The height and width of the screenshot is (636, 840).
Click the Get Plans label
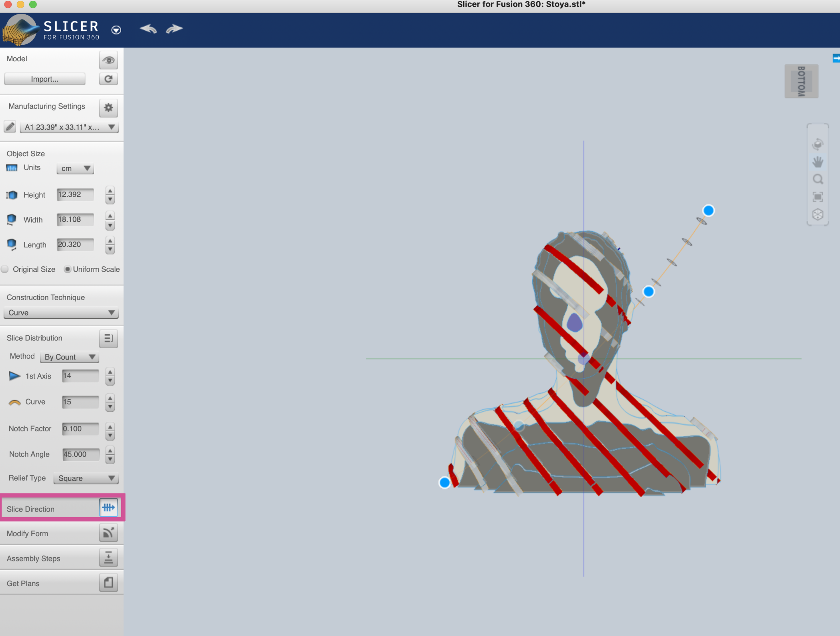pos(23,584)
